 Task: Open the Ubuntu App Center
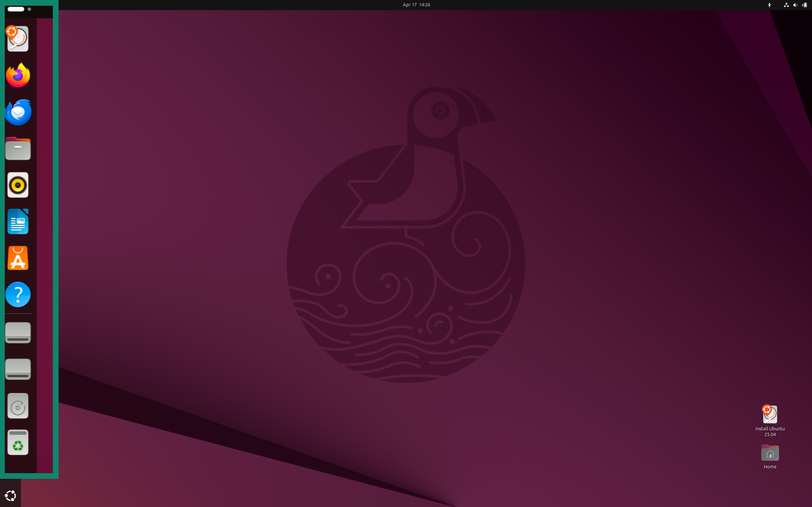tap(17, 258)
